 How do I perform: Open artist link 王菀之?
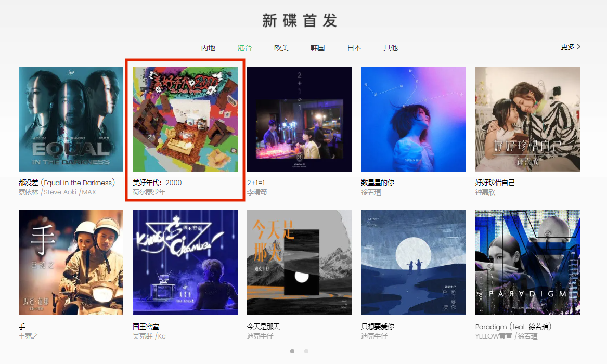pyautogui.click(x=28, y=336)
